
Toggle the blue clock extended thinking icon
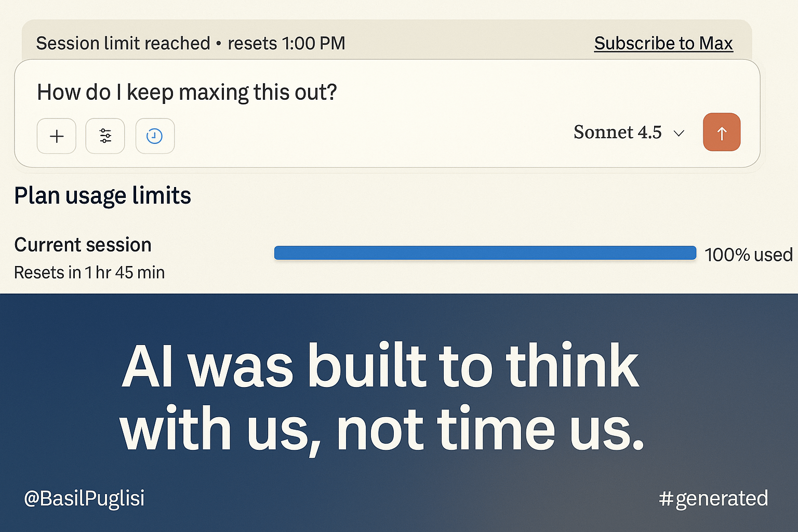click(x=155, y=136)
